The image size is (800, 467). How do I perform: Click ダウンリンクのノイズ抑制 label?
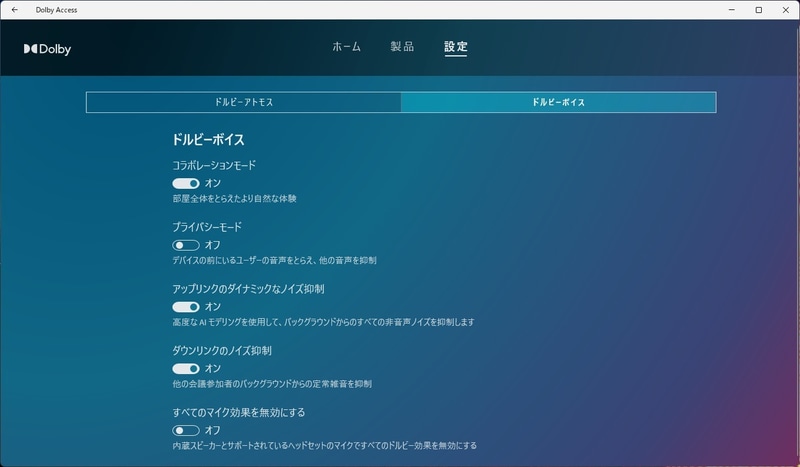221,351
